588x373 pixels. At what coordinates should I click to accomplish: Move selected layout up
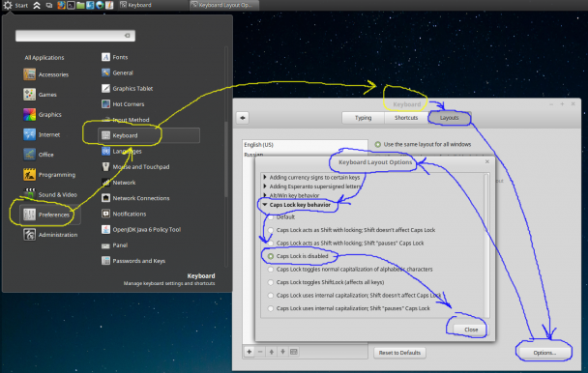point(272,352)
